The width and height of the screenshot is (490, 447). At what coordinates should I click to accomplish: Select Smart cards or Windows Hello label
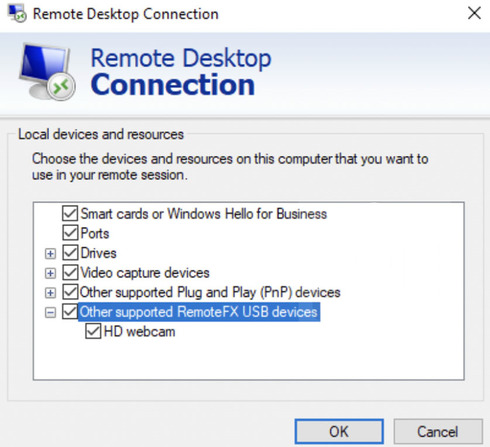coord(204,214)
